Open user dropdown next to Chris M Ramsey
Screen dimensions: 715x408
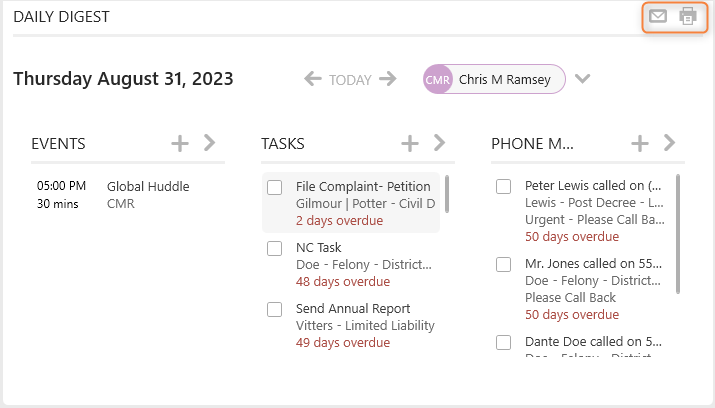[582, 79]
